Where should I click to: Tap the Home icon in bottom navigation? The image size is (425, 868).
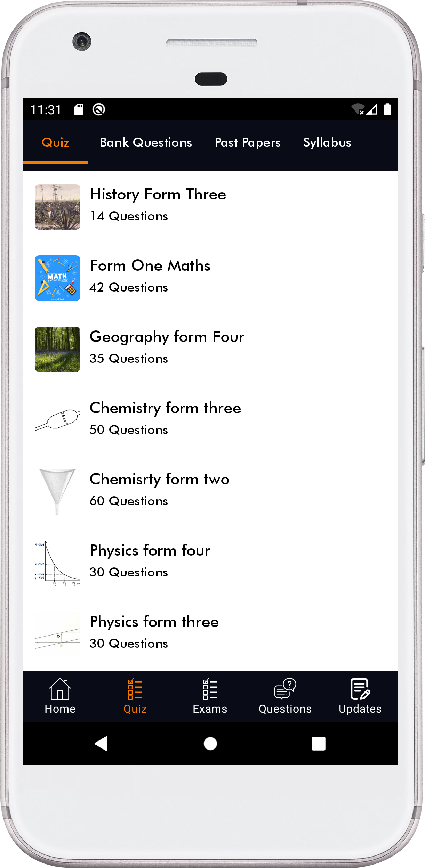60,689
